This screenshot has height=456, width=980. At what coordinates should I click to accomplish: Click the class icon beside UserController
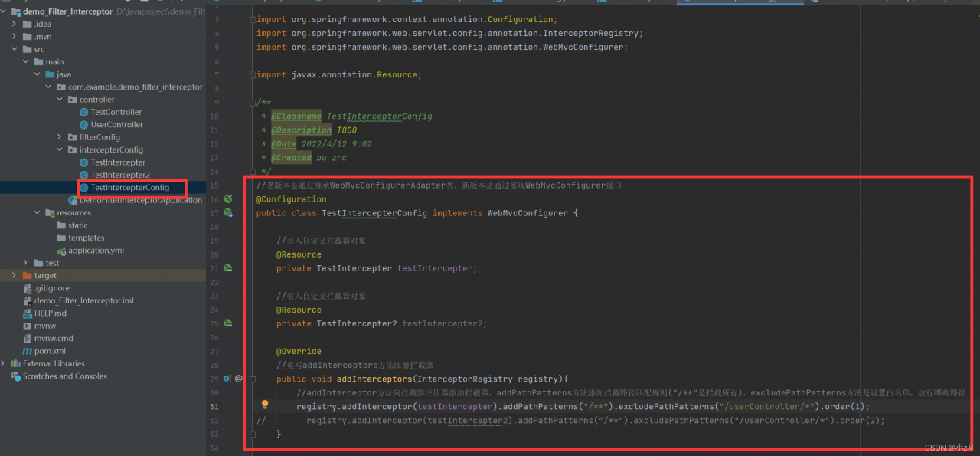click(x=84, y=124)
